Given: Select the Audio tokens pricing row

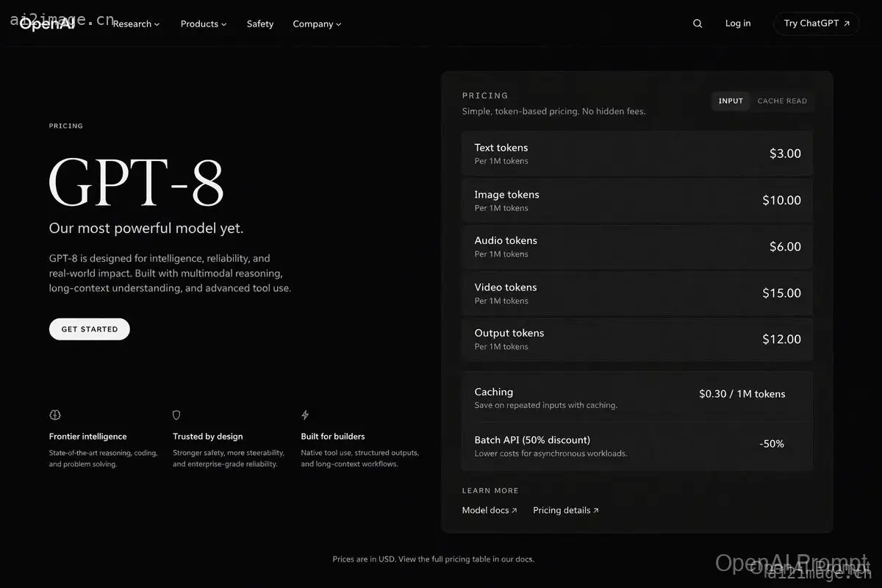Looking at the screenshot, I should [x=637, y=246].
